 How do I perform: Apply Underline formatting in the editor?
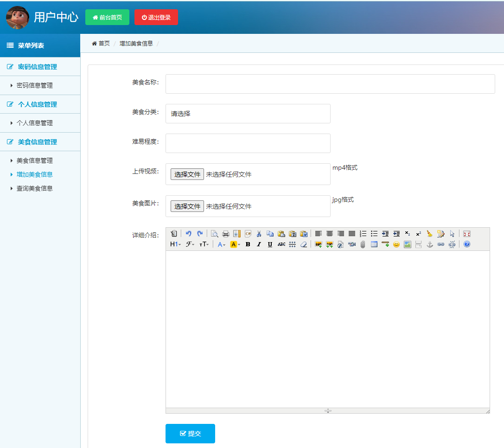(x=269, y=244)
